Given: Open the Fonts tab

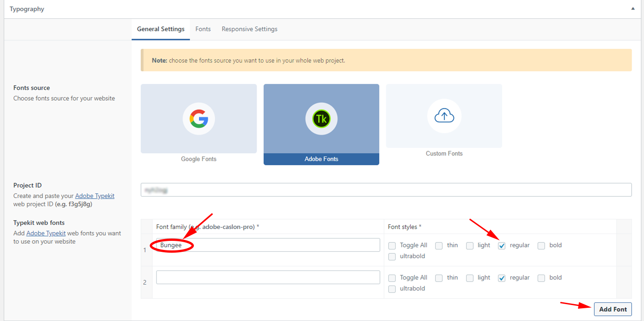Looking at the screenshot, I should [203, 29].
